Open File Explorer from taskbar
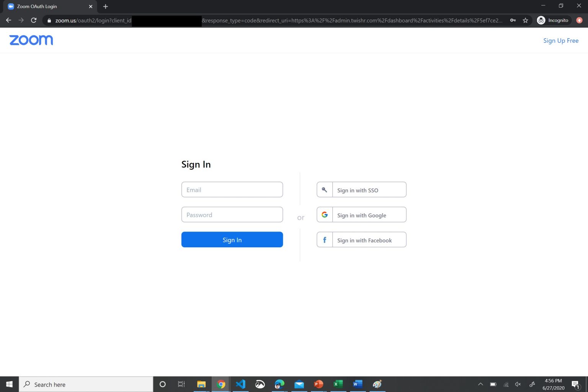This screenshot has height=392, width=588. tap(201, 384)
